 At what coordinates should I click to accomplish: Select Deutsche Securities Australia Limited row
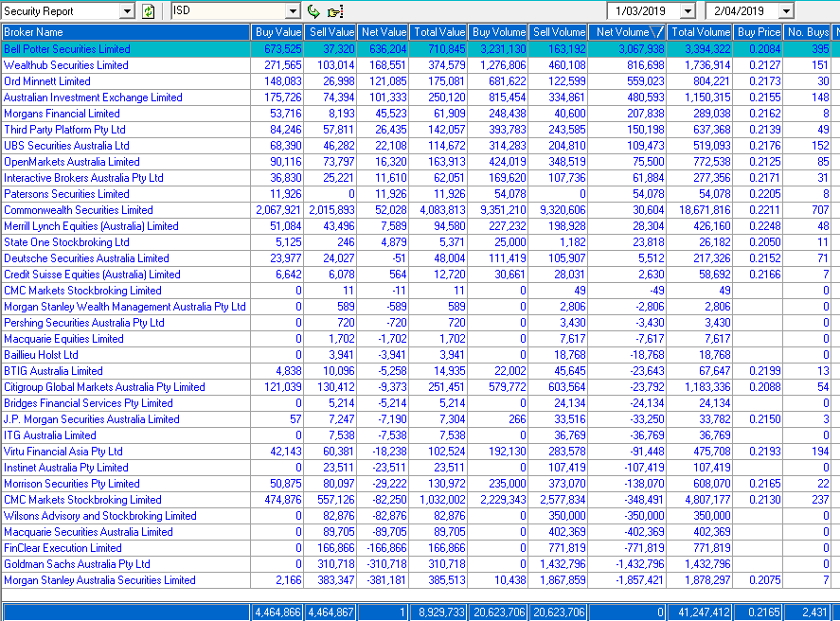tap(420, 258)
